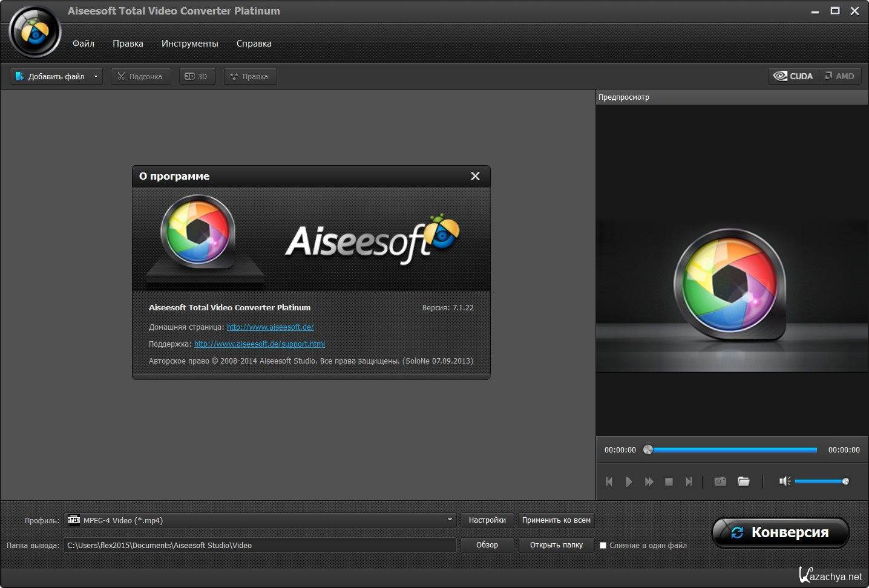Mute audio using the speaker icon
Screen dimensions: 869x588
click(784, 482)
